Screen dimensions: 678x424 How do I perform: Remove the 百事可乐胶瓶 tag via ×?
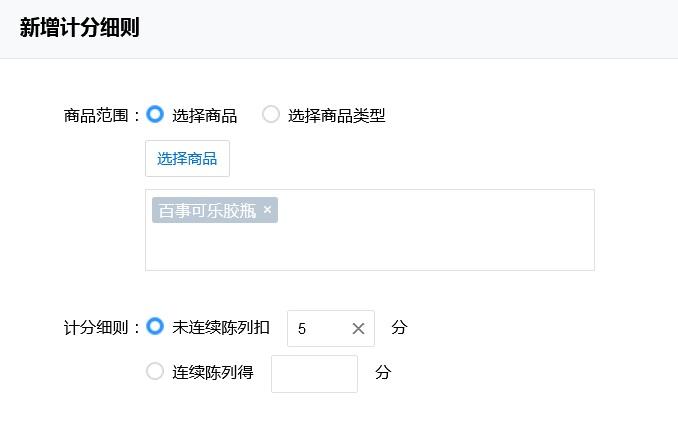click(267, 210)
